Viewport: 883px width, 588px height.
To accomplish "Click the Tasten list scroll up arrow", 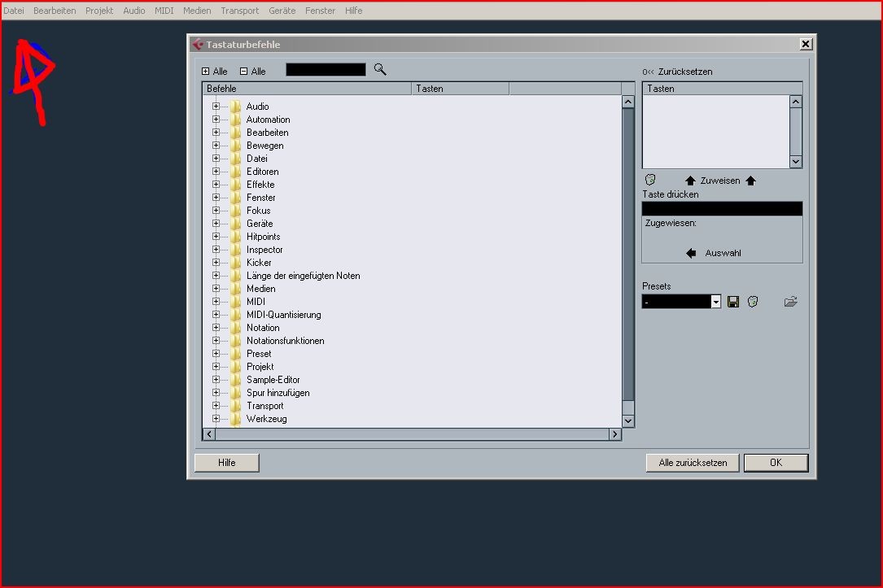I will tap(796, 102).
